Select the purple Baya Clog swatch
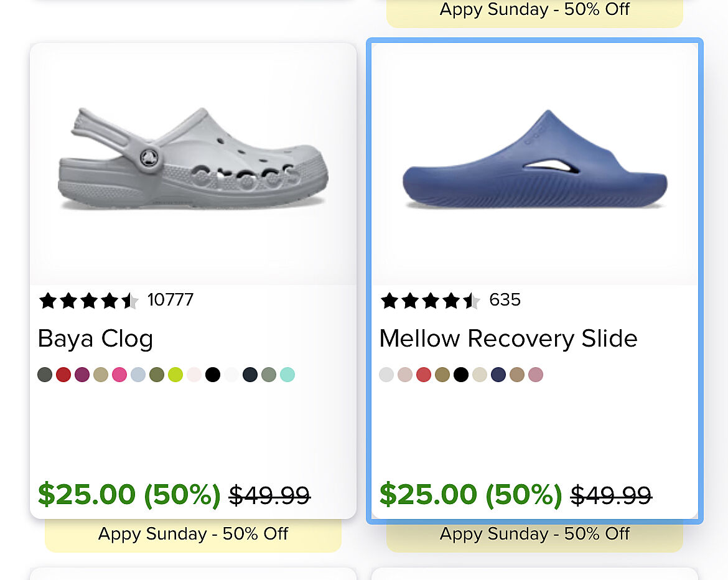 82,375
